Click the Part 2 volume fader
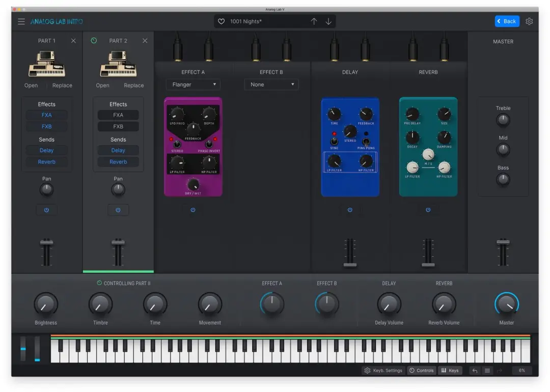 click(118, 242)
